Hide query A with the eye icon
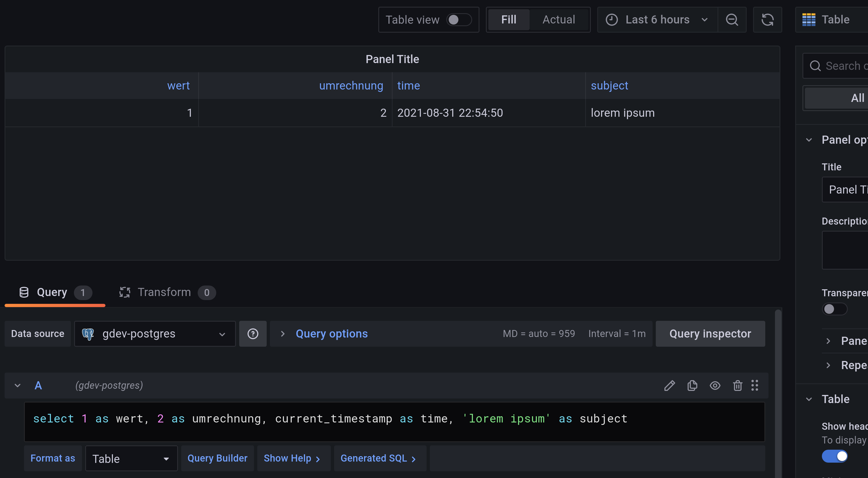 coord(715,385)
